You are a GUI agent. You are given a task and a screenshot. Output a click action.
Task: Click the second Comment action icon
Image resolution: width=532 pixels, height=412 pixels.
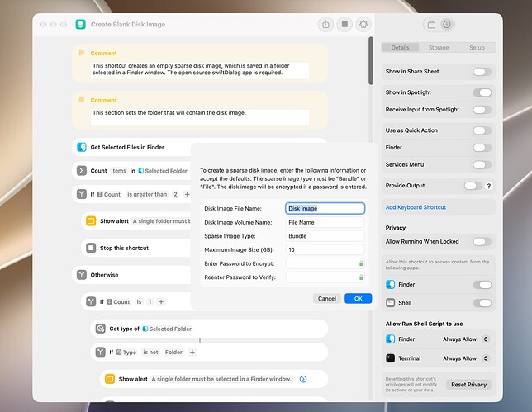click(82, 100)
